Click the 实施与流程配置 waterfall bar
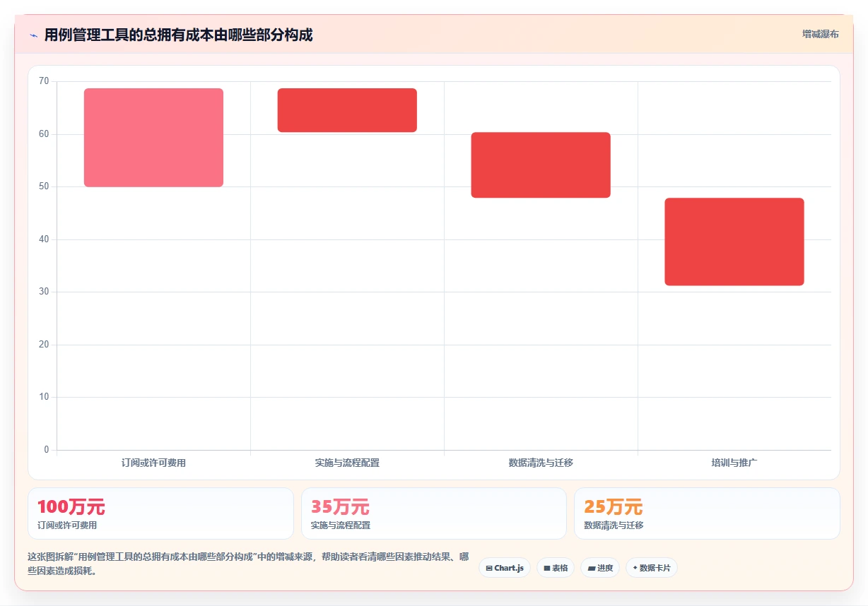Viewport: 868px width, 606px height. [347, 110]
